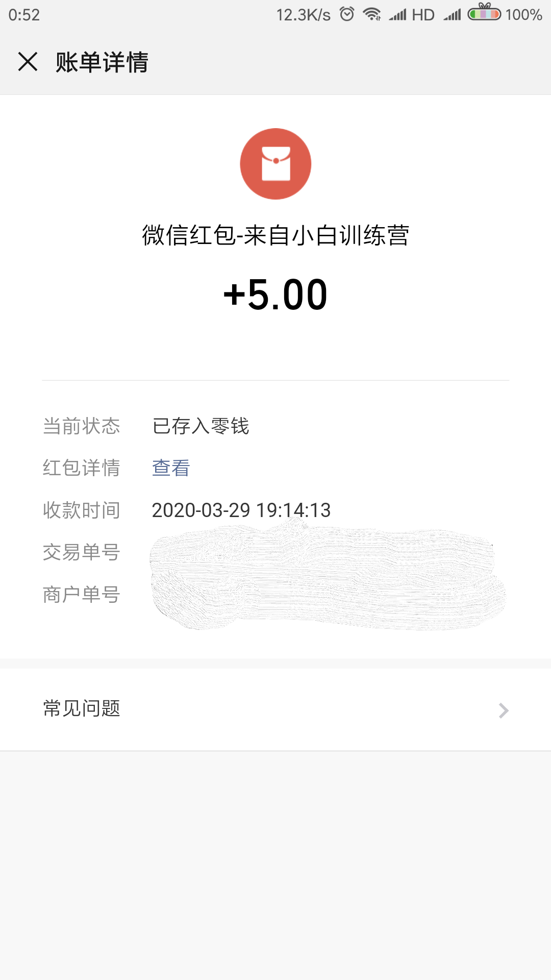Image resolution: width=551 pixels, height=980 pixels.
Task: Tap the 红包详情 label
Action: click(x=82, y=468)
